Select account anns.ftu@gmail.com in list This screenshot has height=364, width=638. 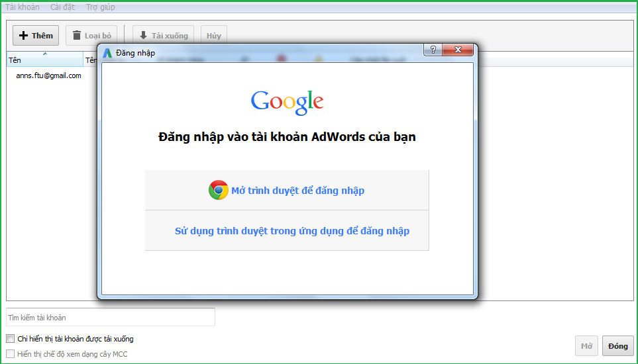[48, 75]
